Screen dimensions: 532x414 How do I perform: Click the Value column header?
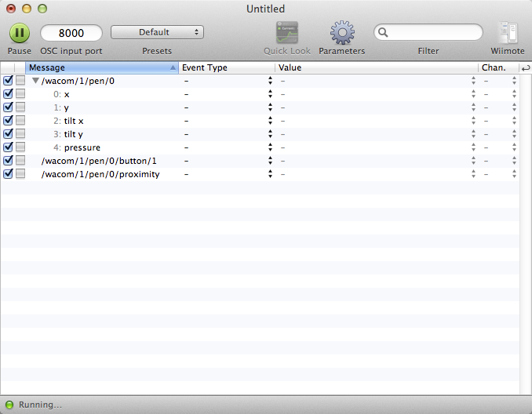coord(375,68)
